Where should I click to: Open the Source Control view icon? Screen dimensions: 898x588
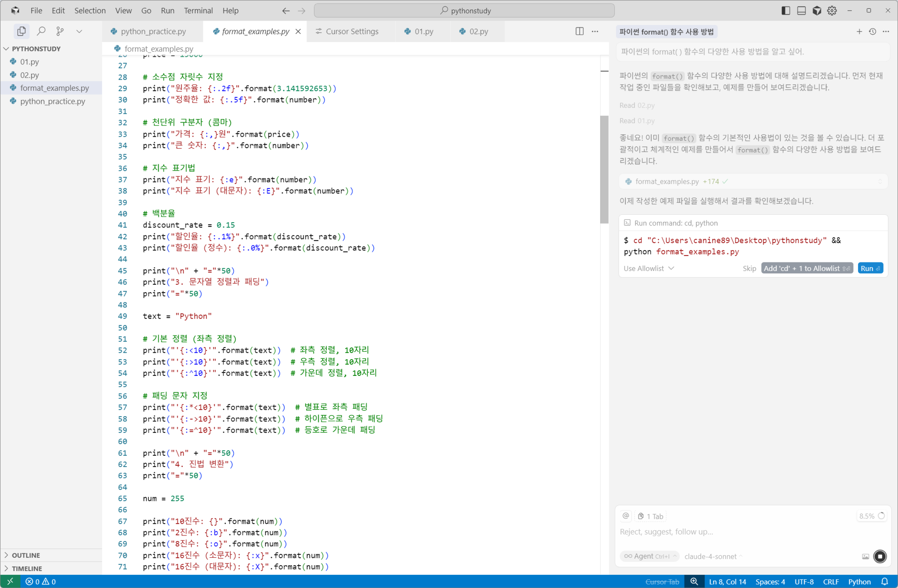click(x=60, y=31)
